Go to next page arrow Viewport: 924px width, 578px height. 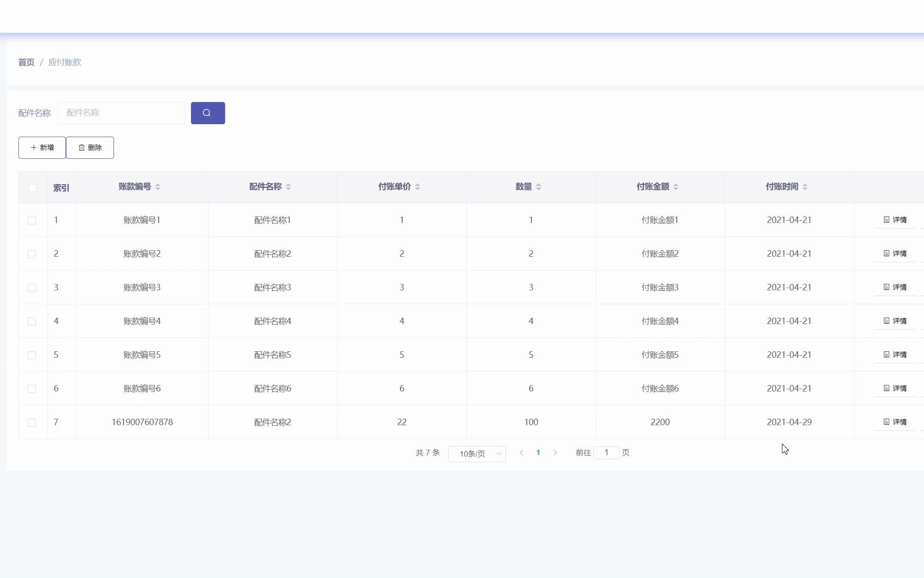(x=555, y=453)
